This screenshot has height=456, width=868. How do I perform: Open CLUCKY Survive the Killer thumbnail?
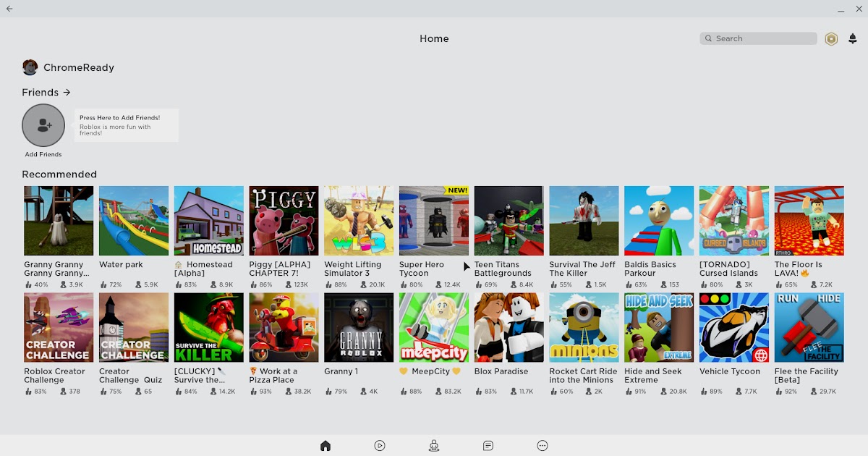point(209,328)
